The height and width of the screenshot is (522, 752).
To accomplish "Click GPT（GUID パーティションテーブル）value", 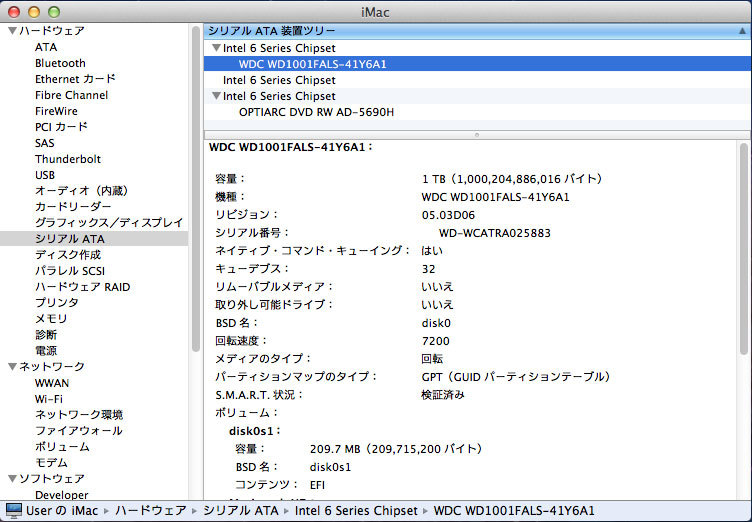I will (516, 377).
